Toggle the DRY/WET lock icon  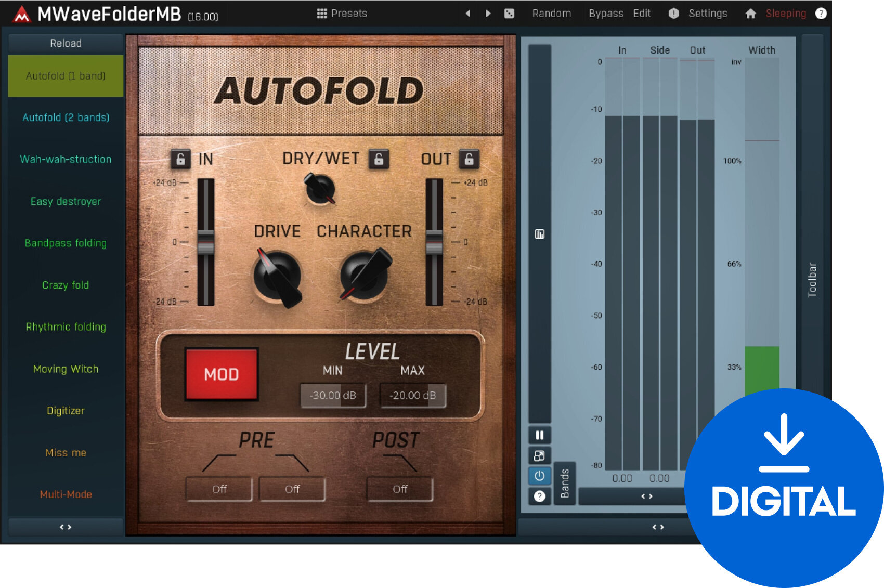(x=379, y=160)
